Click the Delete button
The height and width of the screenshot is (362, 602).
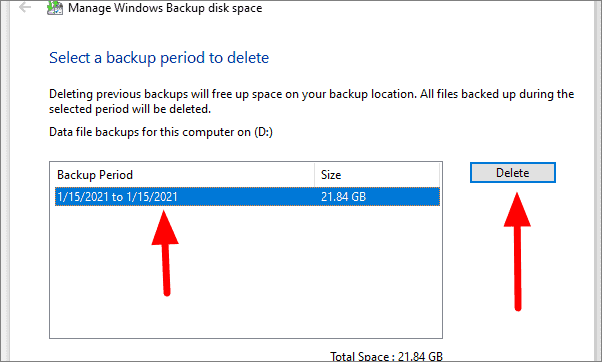[x=513, y=173]
